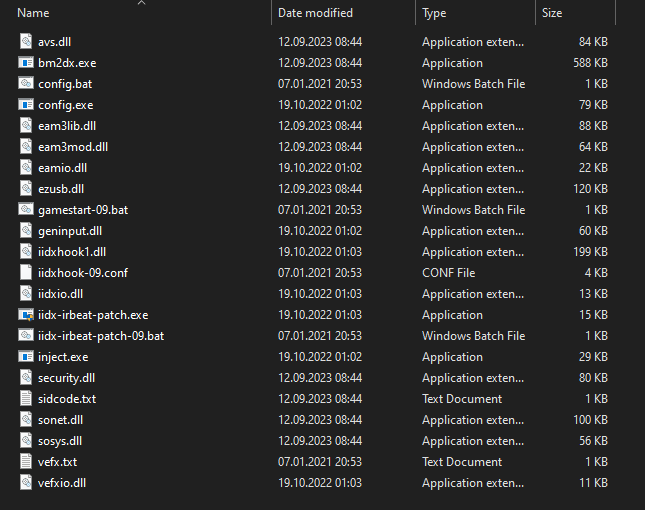
Task: Click the config.bat batch file icon
Action: pyautogui.click(x=27, y=84)
